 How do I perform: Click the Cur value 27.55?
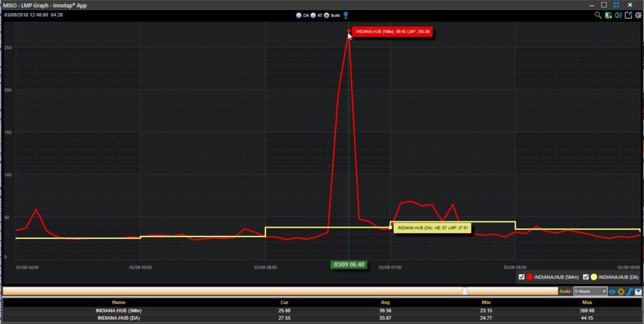point(284,318)
